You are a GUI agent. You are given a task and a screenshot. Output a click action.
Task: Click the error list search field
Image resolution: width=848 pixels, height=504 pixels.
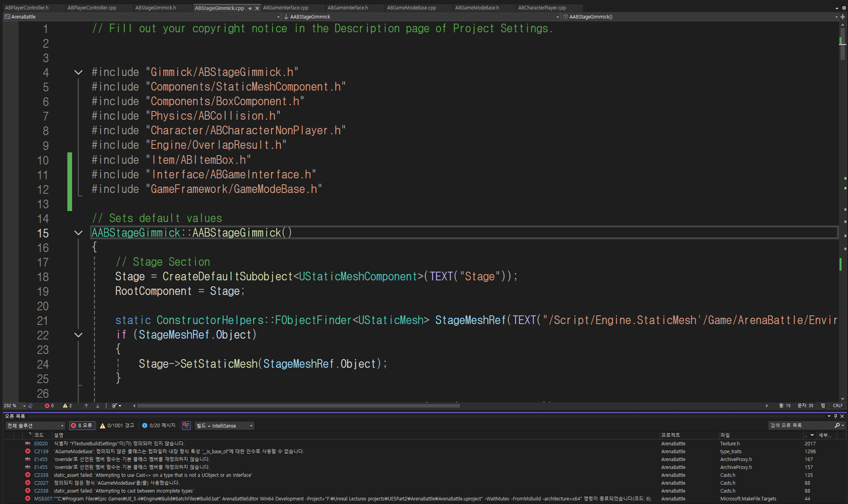pyautogui.click(x=800, y=426)
